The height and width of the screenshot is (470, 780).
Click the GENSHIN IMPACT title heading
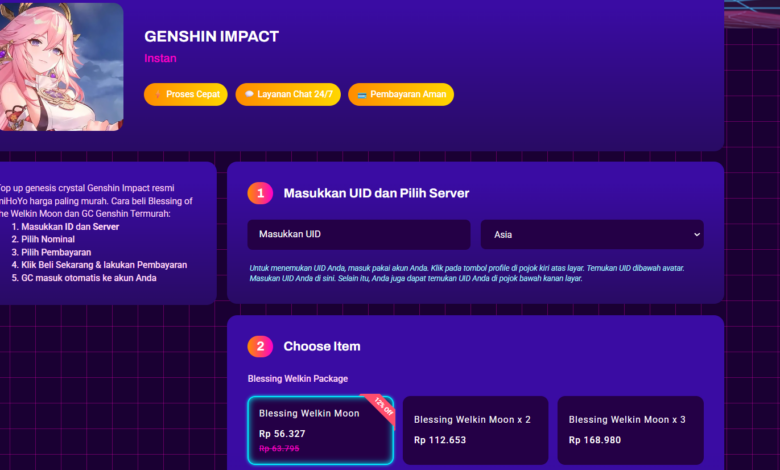(211, 36)
